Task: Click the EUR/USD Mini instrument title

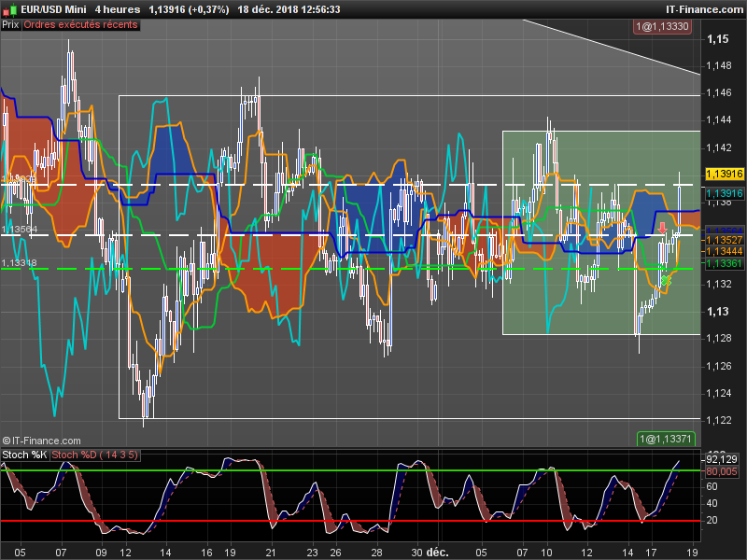Action: [x=54, y=9]
